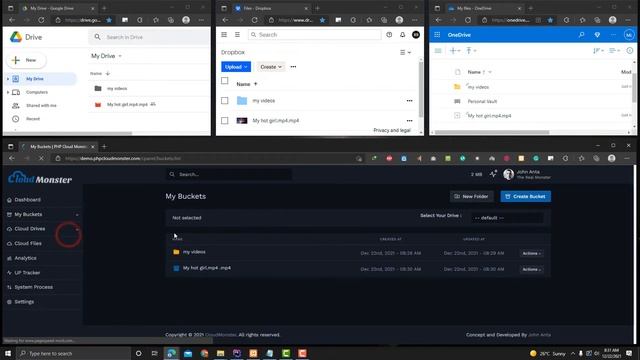Open OneDrive app launcher grid icon
The image size is (640, 360).
437,35
